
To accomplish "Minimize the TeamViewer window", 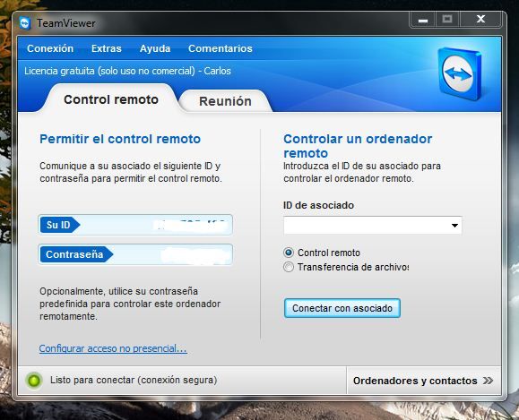I will click(423, 20).
